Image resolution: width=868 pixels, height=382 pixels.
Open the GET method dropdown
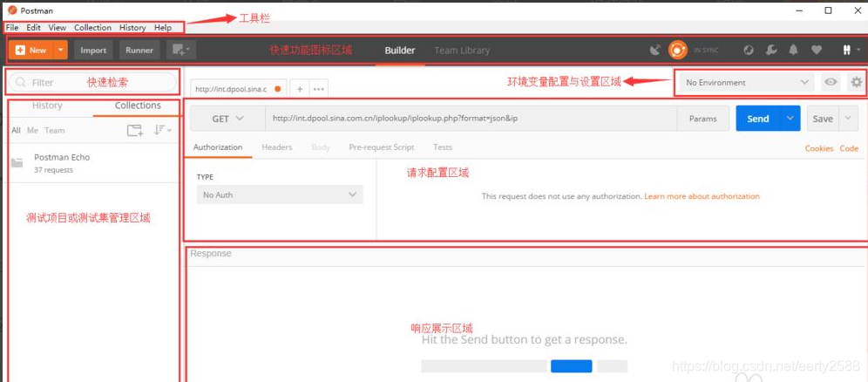click(x=227, y=119)
